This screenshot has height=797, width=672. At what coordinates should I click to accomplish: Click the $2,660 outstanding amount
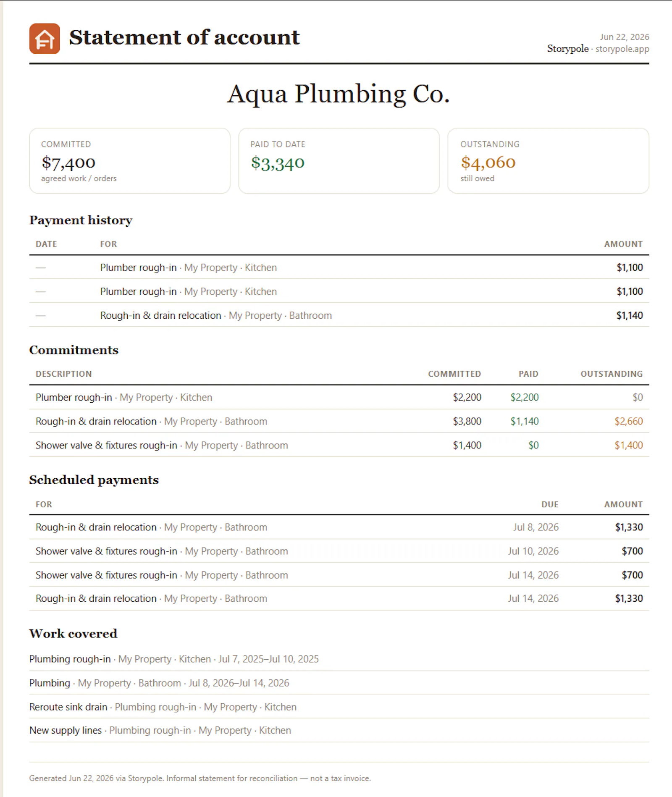tap(629, 421)
